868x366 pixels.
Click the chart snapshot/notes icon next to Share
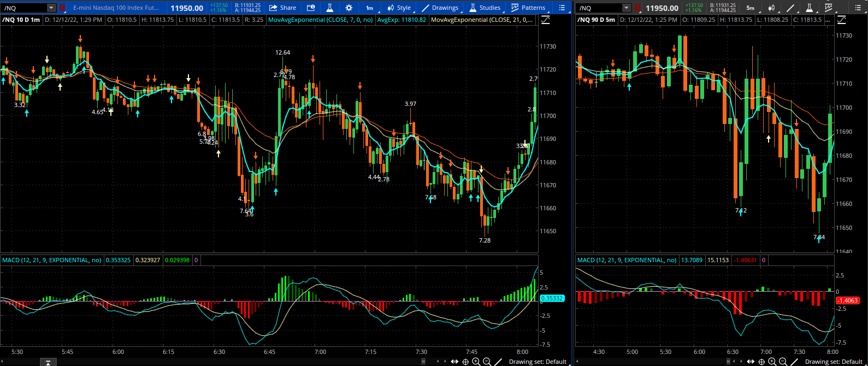click(x=311, y=8)
